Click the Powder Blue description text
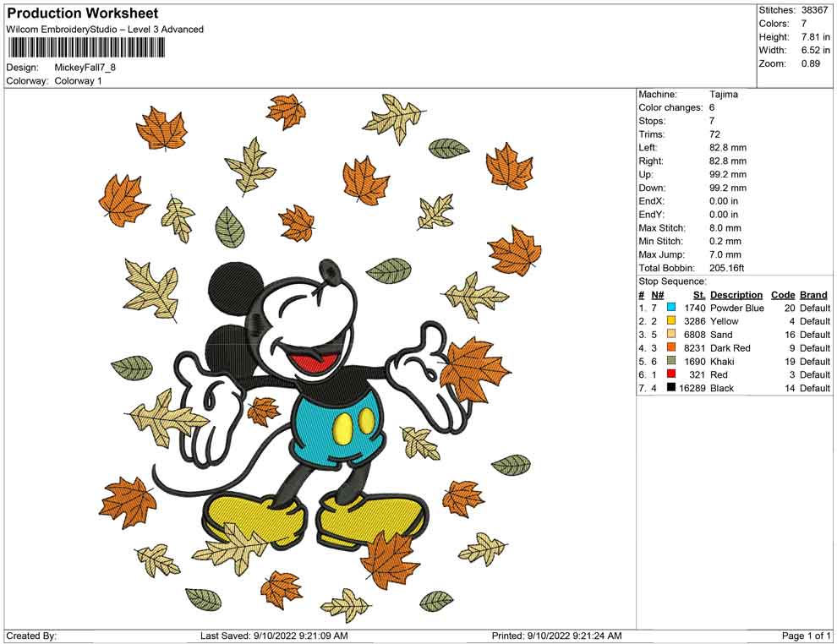 click(x=737, y=308)
